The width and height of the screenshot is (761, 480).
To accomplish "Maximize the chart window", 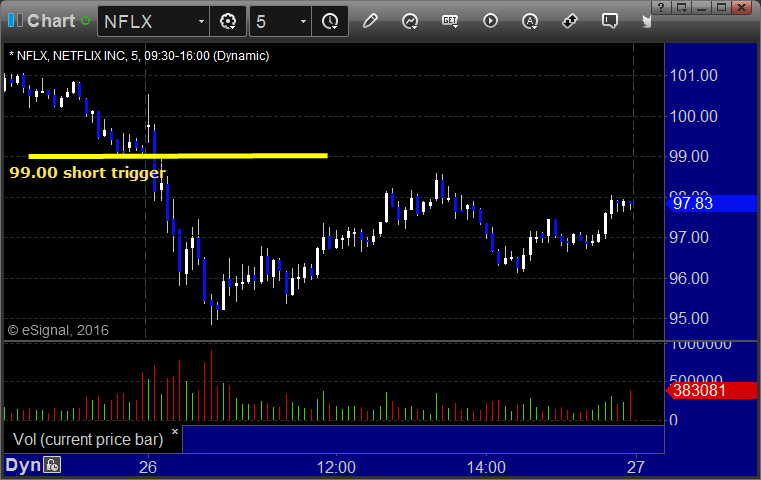I will 722,7.
